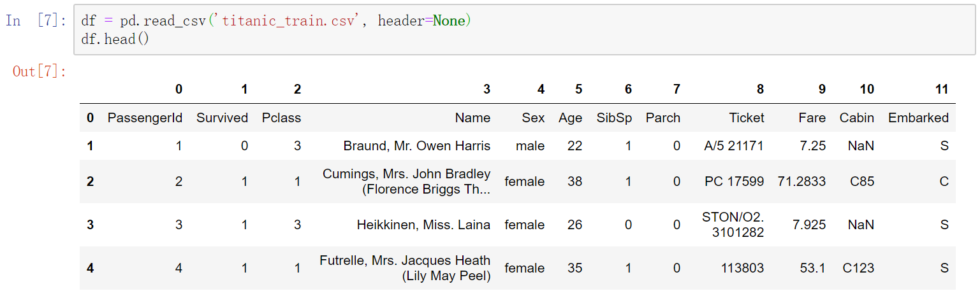Select the PassengerId cell in the table
Viewport: 980px width, 298px height.
[x=145, y=118]
